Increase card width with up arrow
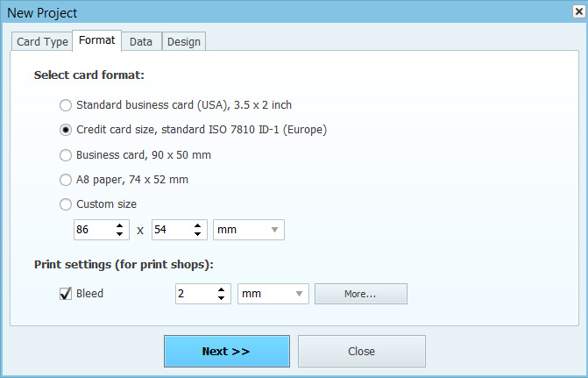The image size is (588, 378). pyautogui.click(x=120, y=225)
